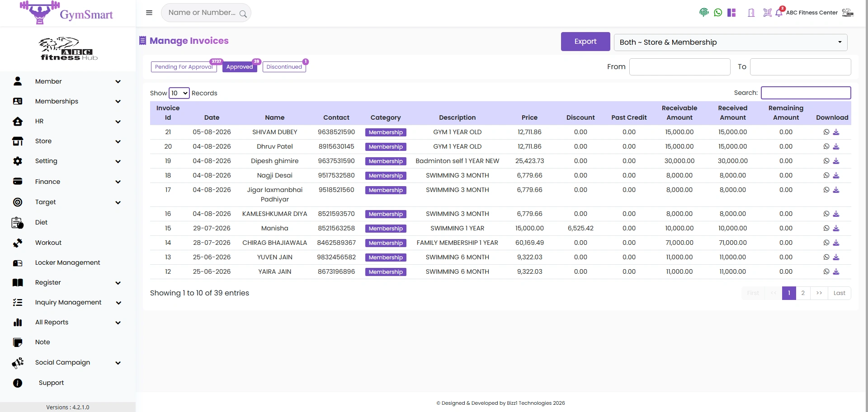Click the next page >> button
This screenshot has height=412, width=868.
819,293
